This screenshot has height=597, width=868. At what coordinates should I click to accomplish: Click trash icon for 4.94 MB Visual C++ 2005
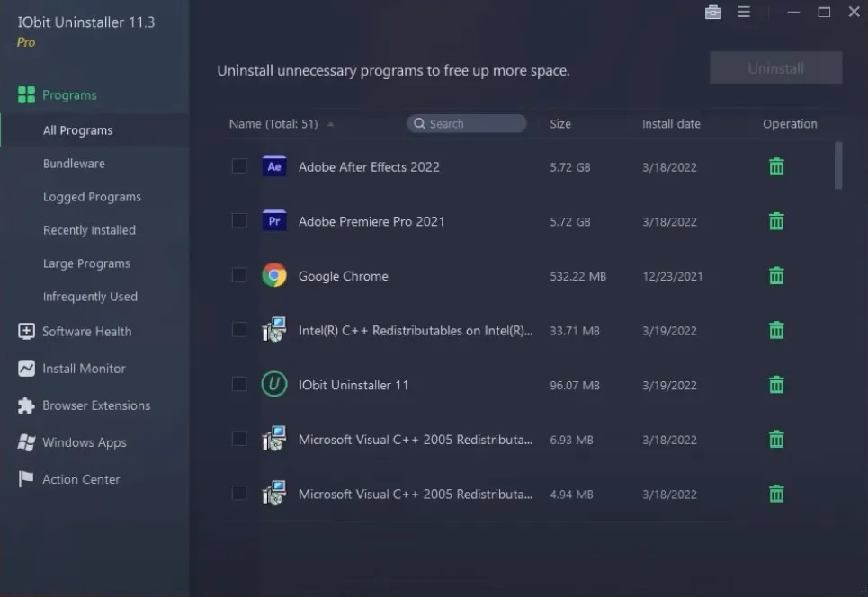[776, 494]
